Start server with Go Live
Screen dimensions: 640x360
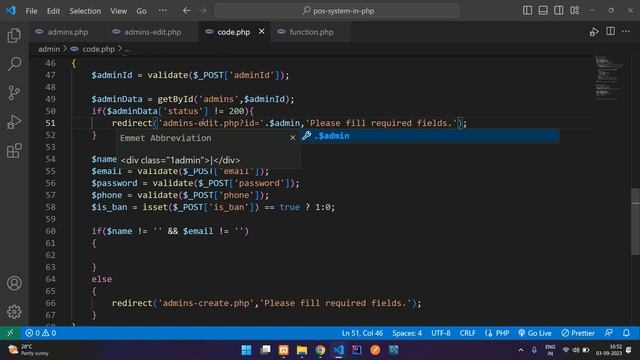tap(535, 333)
